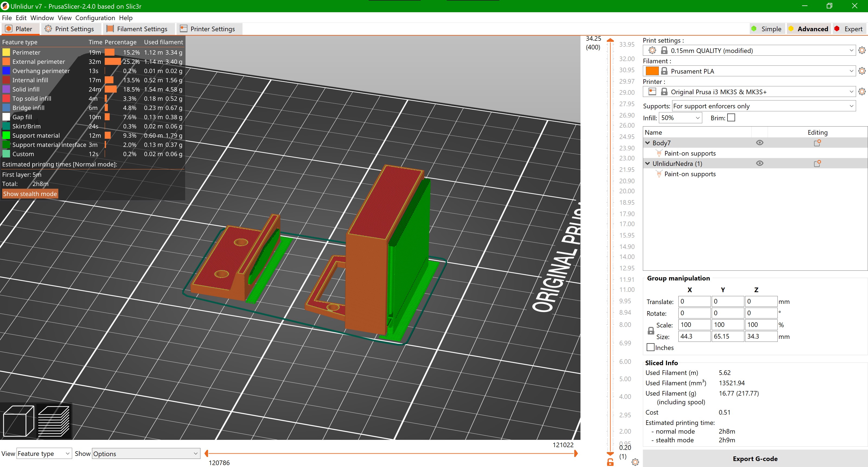Open printer settings gear next to MK3S preset

[x=862, y=91]
